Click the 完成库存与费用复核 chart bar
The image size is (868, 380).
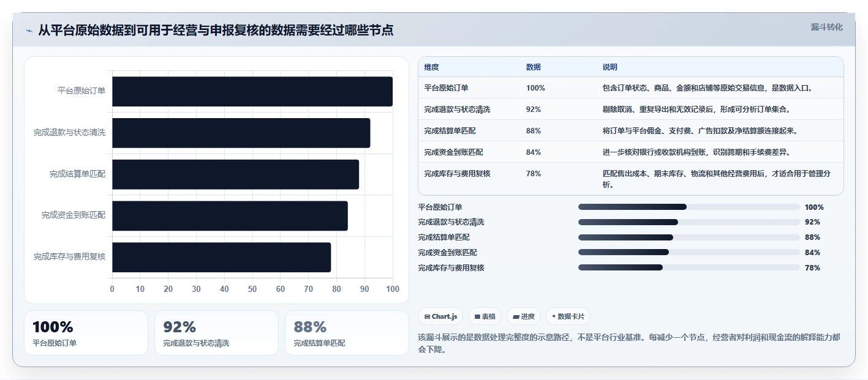pyautogui.click(x=221, y=257)
